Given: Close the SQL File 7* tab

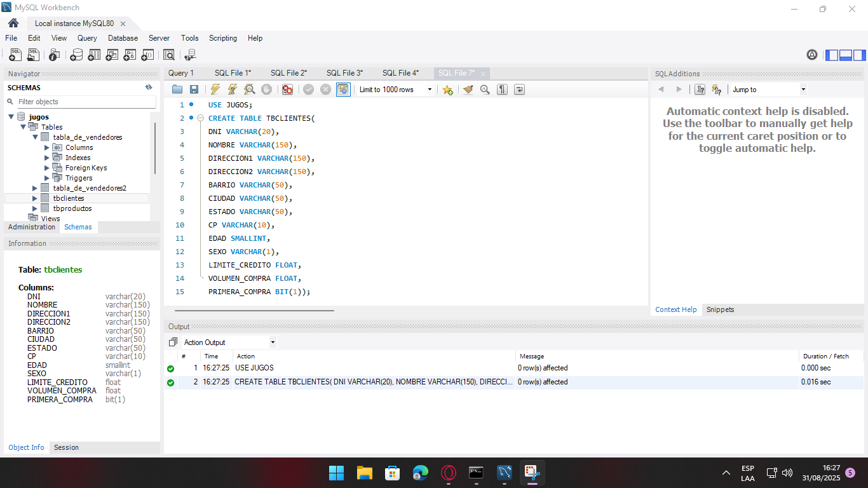Looking at the screenshot, I should pos(484,74).
